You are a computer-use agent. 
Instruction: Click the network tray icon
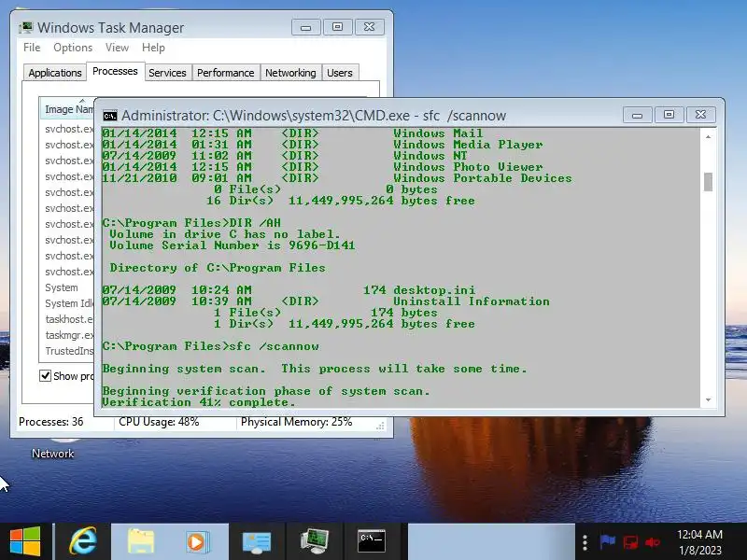(631, 542)
